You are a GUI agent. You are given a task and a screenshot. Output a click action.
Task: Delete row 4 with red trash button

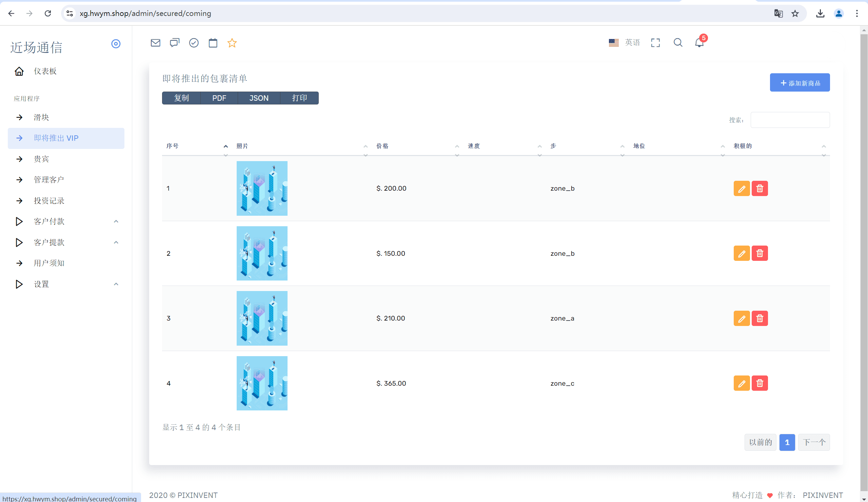click(x=759, y=383)
